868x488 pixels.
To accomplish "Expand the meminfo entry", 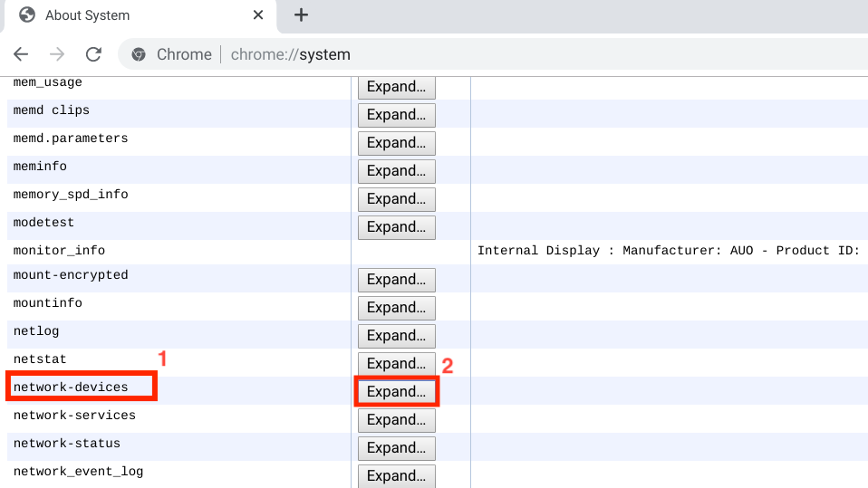I will click(396, 171).
